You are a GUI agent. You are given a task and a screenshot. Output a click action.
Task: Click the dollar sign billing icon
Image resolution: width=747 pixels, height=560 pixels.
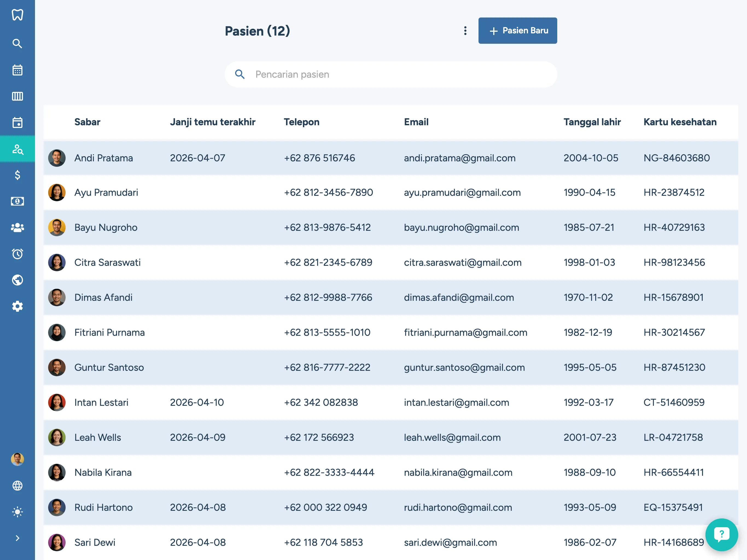17,175
